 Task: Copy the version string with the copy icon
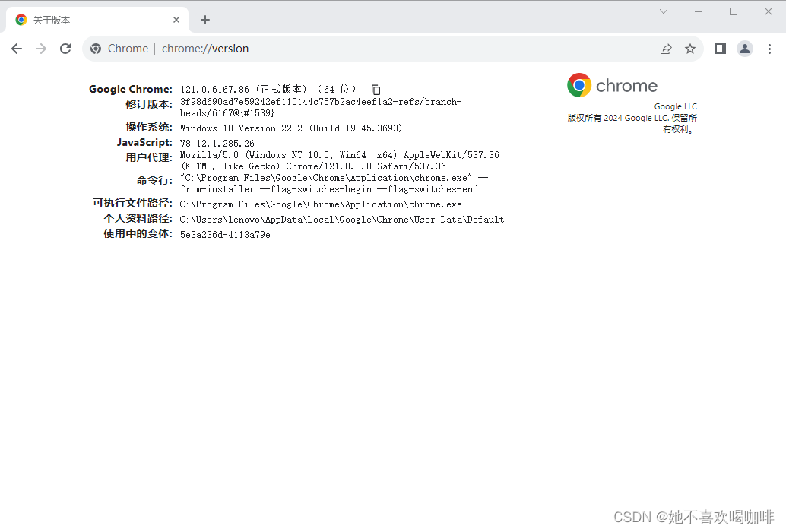376,90
